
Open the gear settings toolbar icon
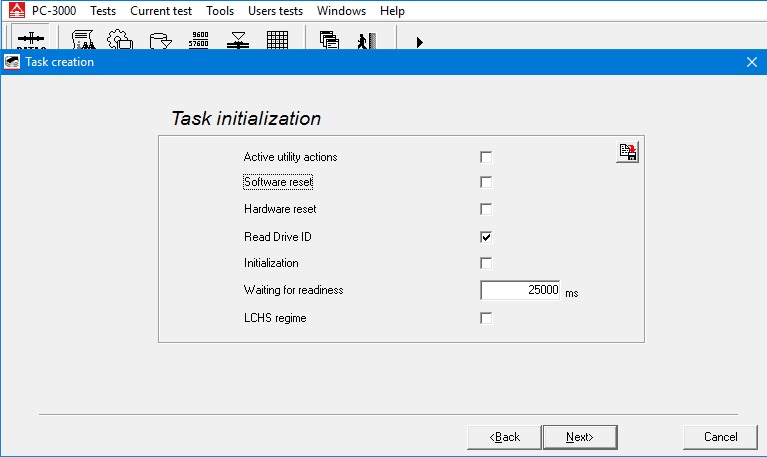coord(120,40)
